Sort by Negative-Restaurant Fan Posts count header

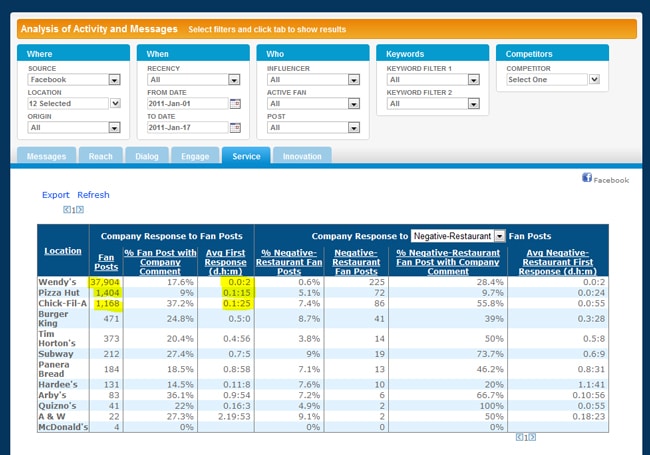click(x=356, y=262)
